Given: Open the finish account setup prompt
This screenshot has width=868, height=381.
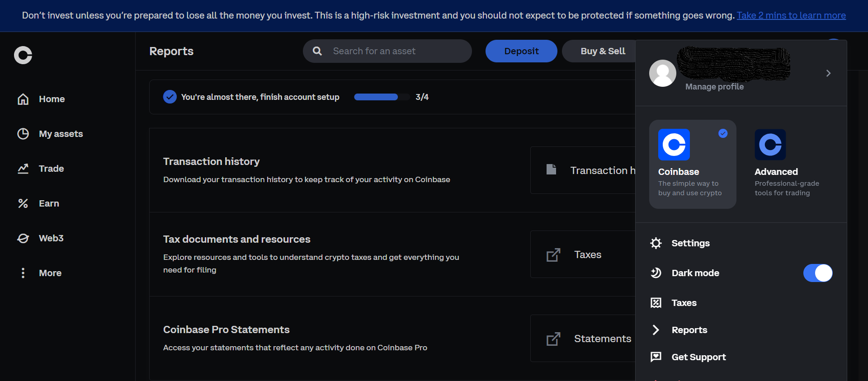Looking at the screenshot, I should tap(260, 97).
